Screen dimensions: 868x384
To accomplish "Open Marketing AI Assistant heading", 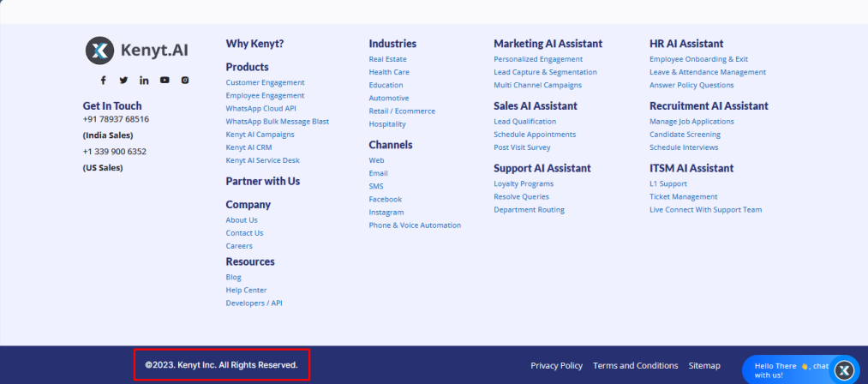I will [548, 44].
